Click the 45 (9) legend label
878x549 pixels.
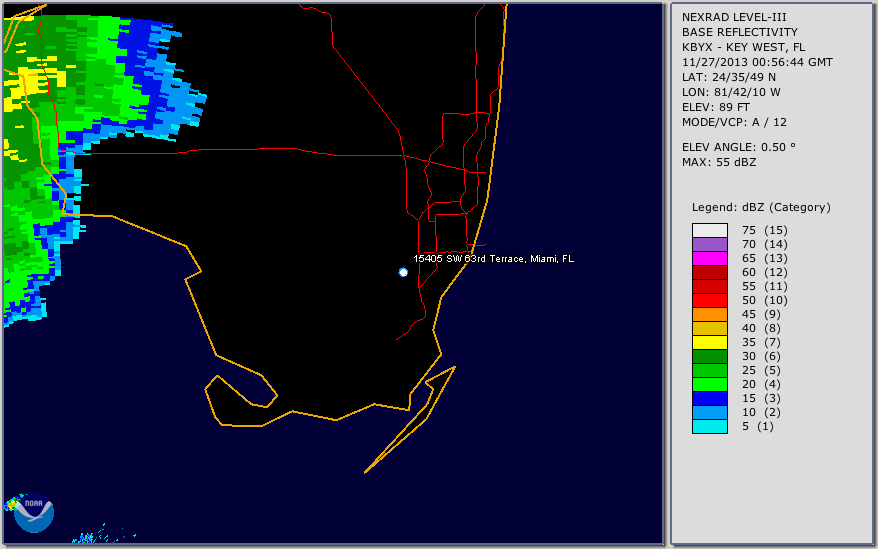[x=761, y=314]
